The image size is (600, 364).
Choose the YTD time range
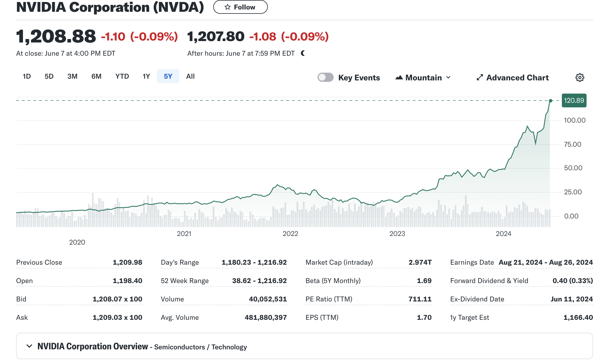tap(122, 76)
